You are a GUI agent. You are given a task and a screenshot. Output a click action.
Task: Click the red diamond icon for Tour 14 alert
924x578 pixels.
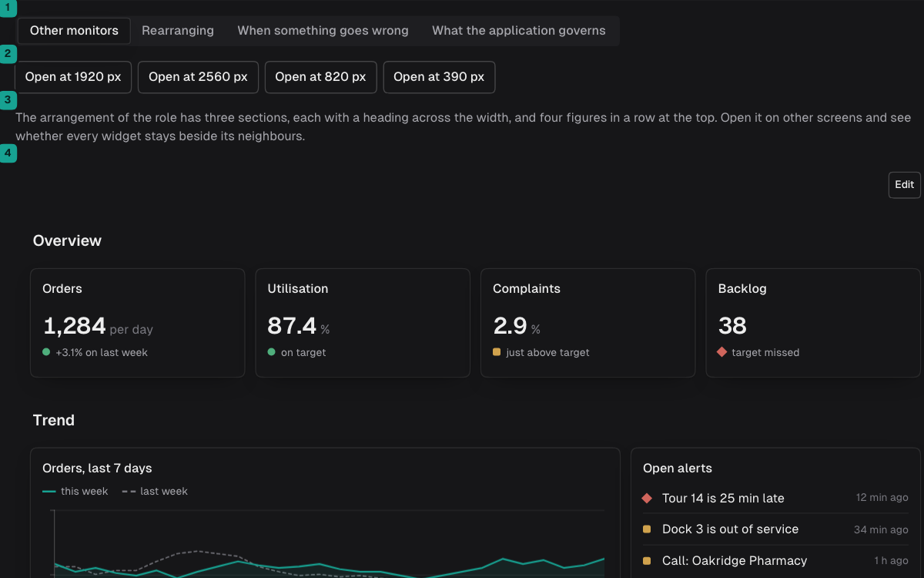click(x=647, y=499)
